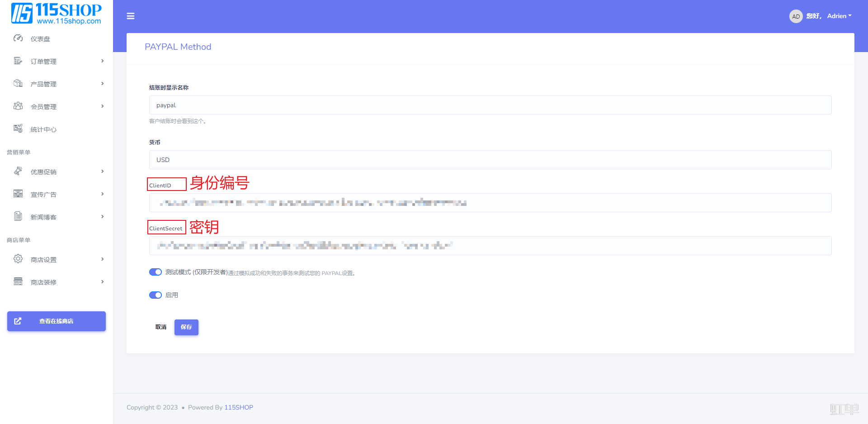Image resolution: width=868 pixels, height=424 pixels.
Task: Click the 商店菜单 section label
Action: click(19, 240)
